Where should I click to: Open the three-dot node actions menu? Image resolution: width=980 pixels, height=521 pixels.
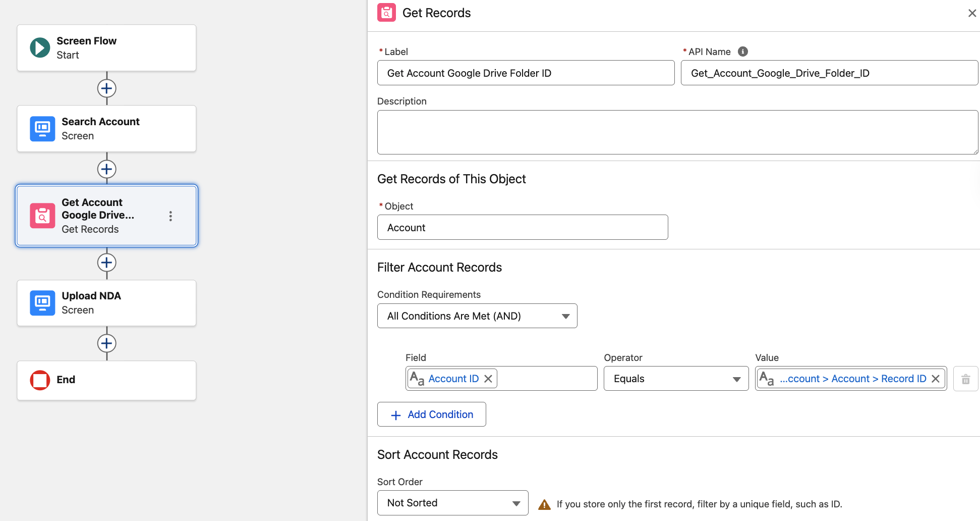(170, 216)
